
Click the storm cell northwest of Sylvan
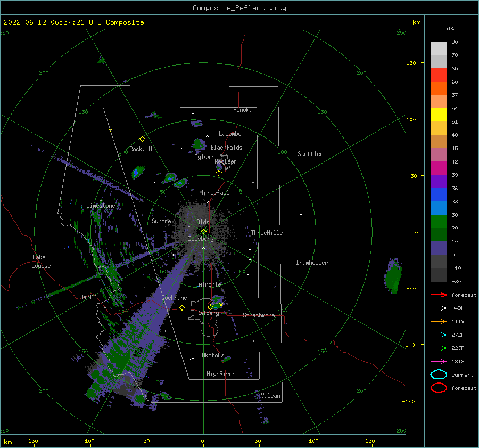coord(199,144)
